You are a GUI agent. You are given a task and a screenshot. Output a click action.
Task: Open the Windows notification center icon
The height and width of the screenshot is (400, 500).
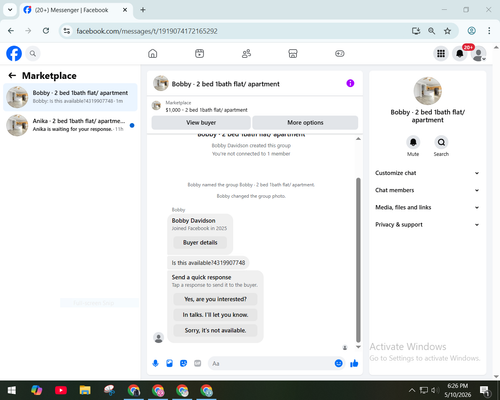pyautogui.click(x=485, y=390)
